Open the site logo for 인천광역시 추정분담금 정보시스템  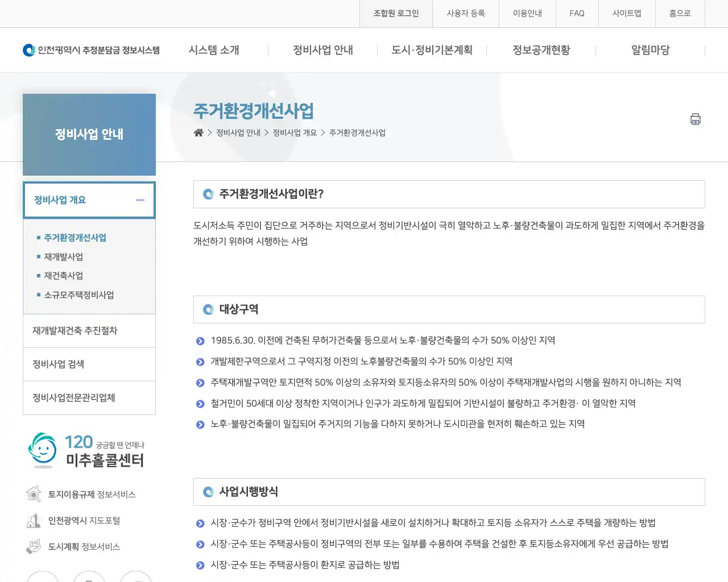[x=91, y=50]
